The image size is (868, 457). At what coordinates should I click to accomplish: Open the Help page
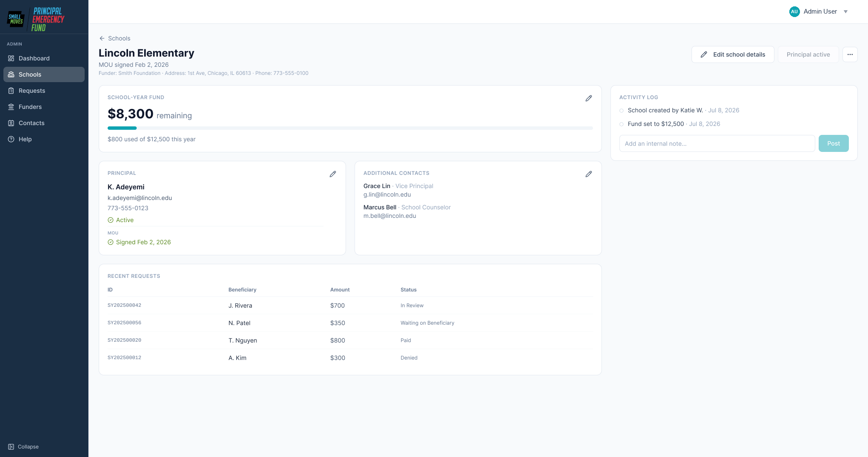(x=44, y=139)
